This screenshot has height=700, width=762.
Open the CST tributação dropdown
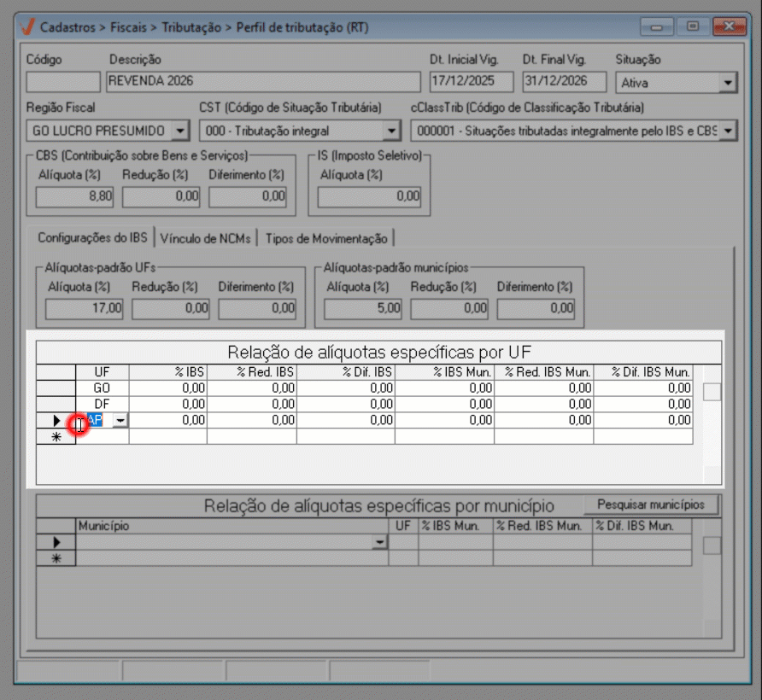[x=391, y=131]
